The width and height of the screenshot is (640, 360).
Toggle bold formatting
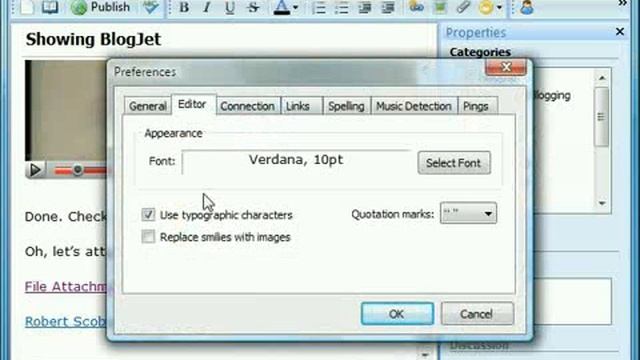(x=184, y=7)
